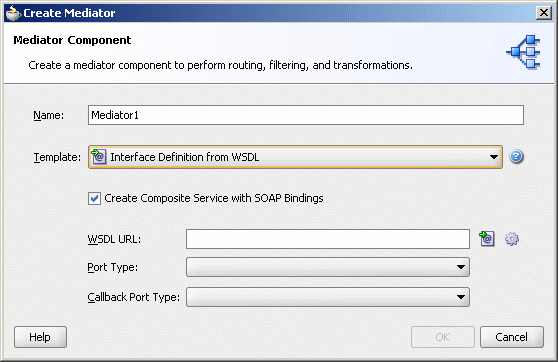Click the Mediator Component heading text
This screenshot has width=558, height=362.
72,40
